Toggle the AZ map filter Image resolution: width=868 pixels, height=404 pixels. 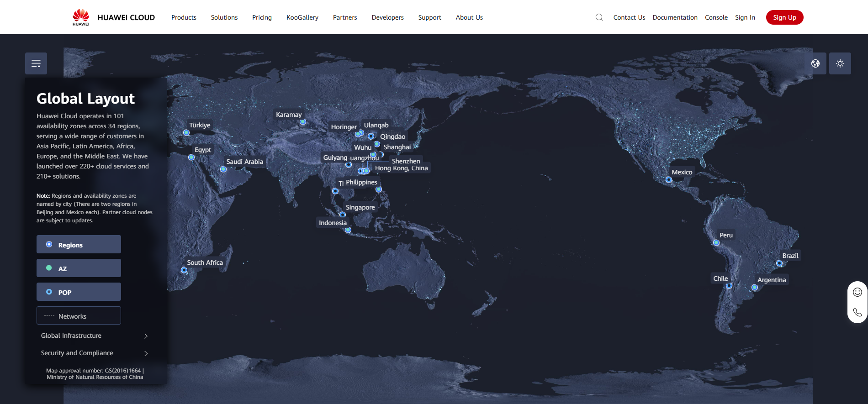click(x=79, y=268)
